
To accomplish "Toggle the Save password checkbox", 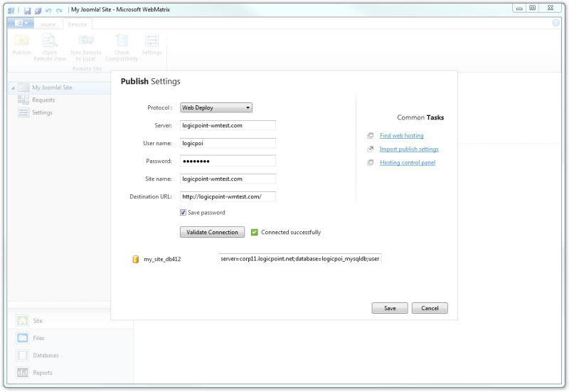I will click(x=183, y=212).
